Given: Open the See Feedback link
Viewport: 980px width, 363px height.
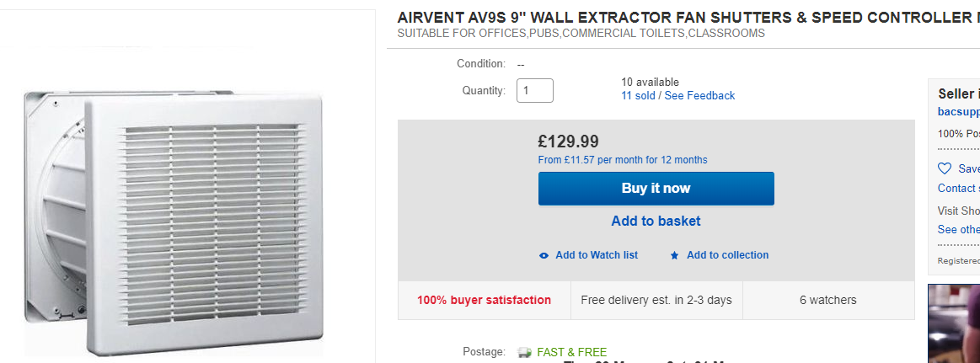Looking at the screenshot, I should click(x=699, y=96).
